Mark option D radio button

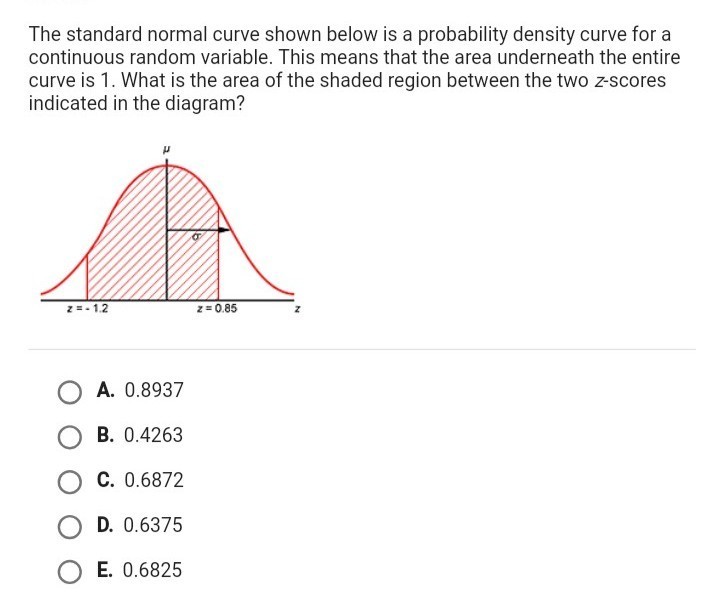pyautogui.click(x=70, y=527)
